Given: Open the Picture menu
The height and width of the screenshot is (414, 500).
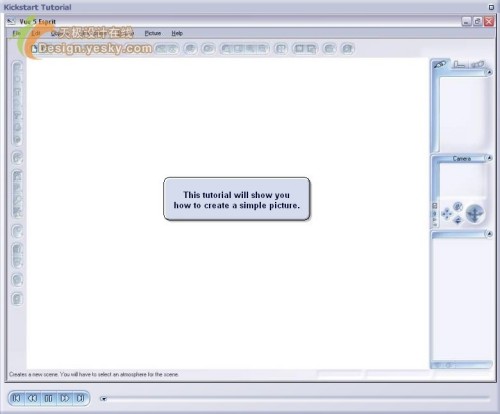Looking at the screenshot, I should pos(153,33).
